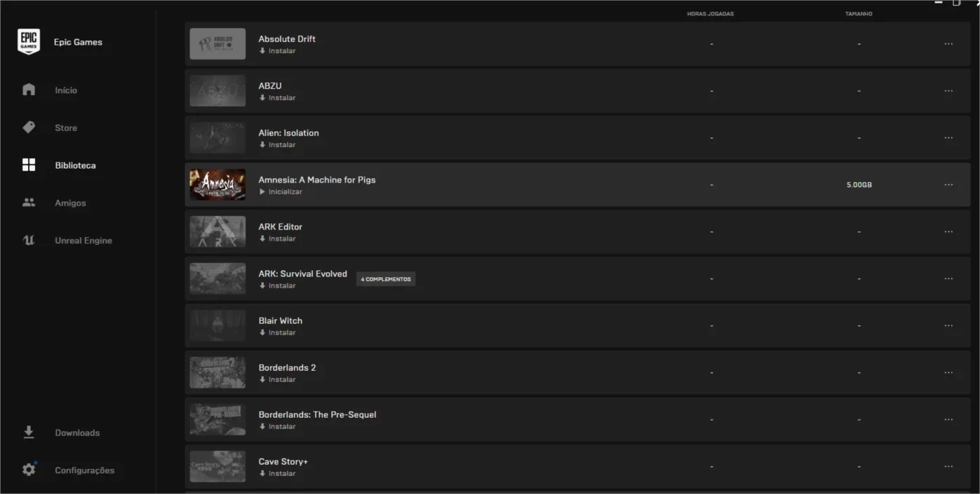Open options menu for Amnesia: A Machine for Pigs
The image size is (980, 494).
pyautogui.click(x=948, y=185)
